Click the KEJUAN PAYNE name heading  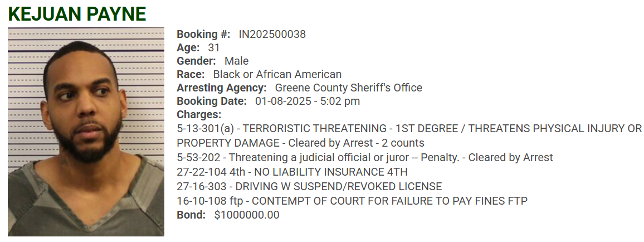(77, 14)
